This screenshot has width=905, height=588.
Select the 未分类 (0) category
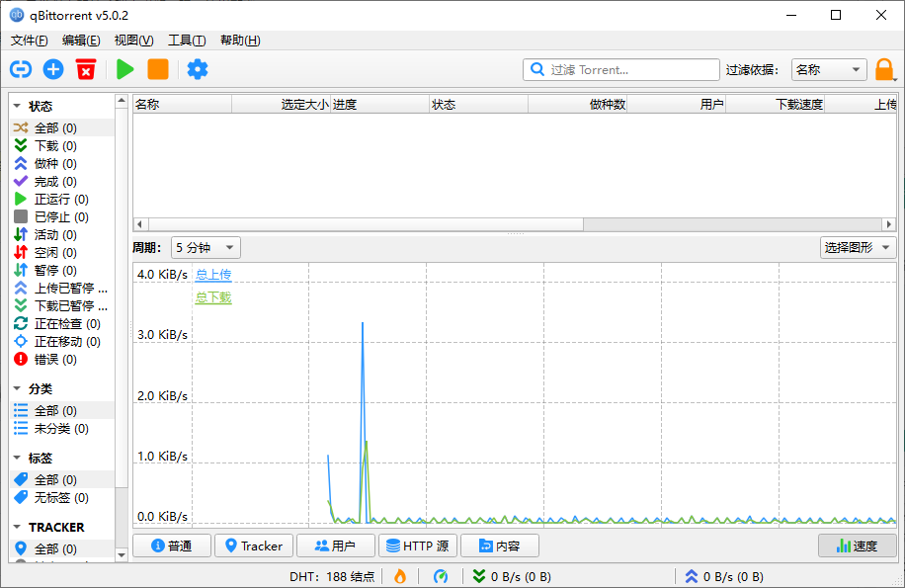pos(62,428)
